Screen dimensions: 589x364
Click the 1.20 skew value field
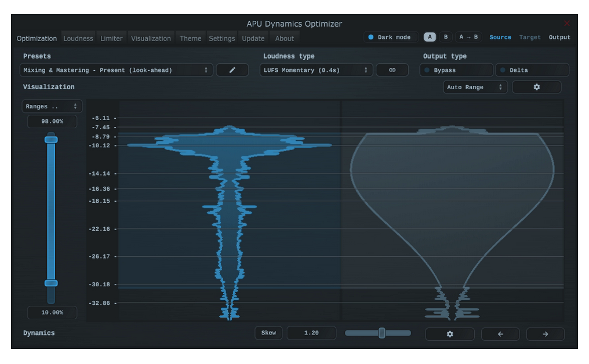coord(311,333)
